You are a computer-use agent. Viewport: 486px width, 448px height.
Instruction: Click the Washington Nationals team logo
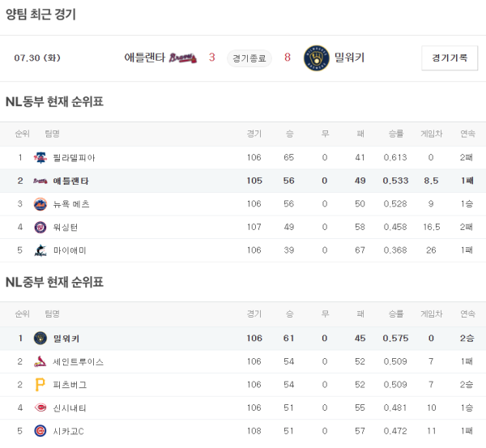(40, 228)
